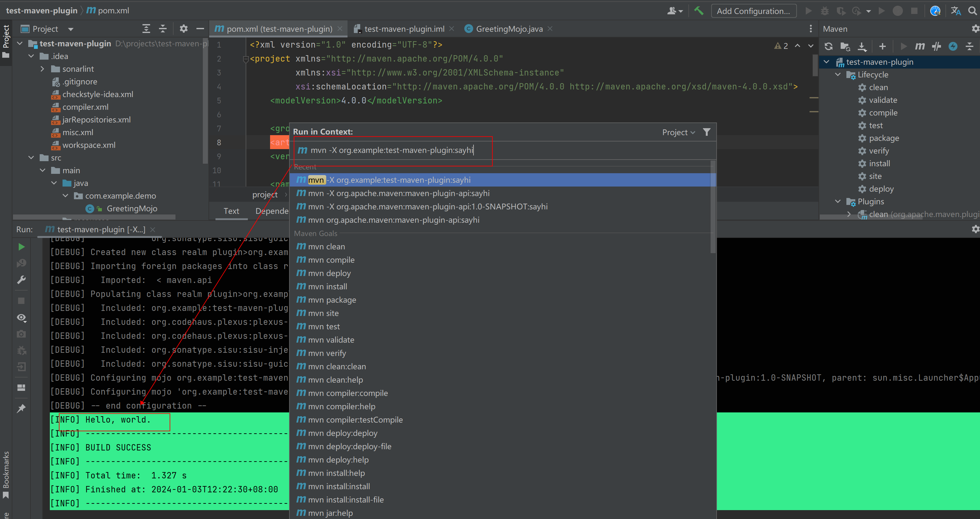
Task: Select the test-maven-plugin Run tab
Action: [x=100, y=229]
